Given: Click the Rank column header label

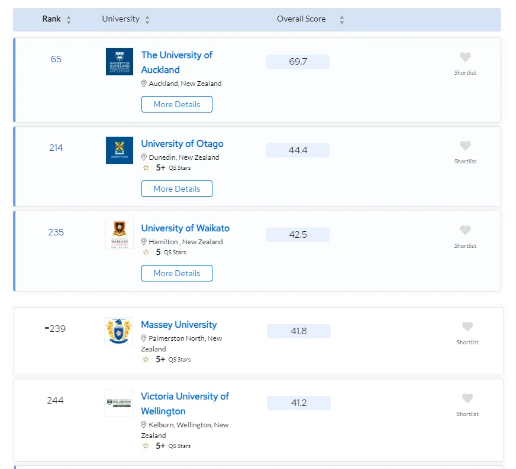Looking at the screenshot, I should 52,19.
